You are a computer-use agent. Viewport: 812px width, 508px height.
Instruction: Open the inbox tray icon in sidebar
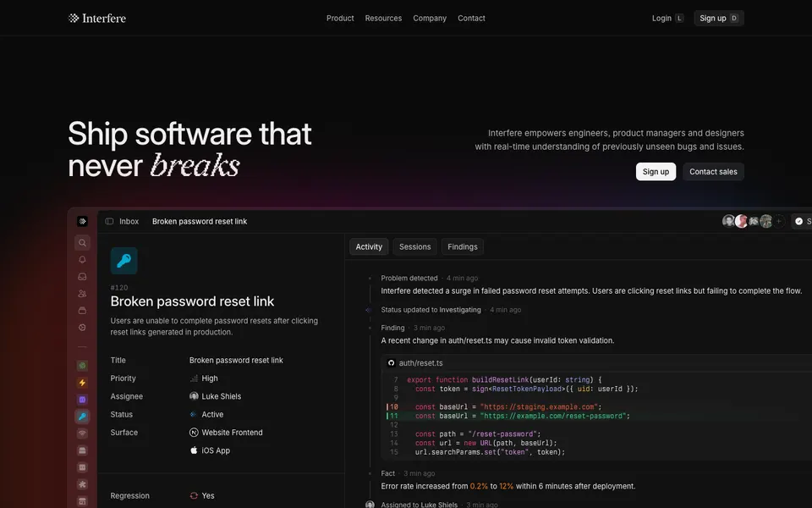[82, 277]
